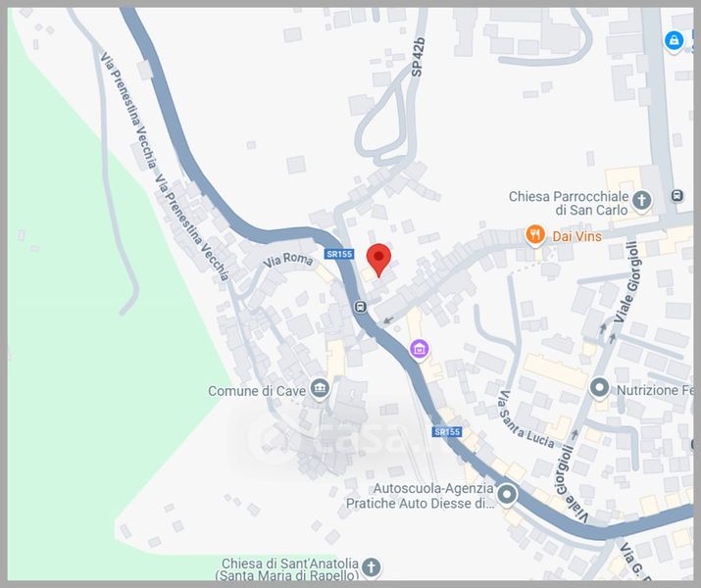
Task: Open the Autoscuola-Agenzia Pratiche Auto Diesse marker
Action: point(507,495)
